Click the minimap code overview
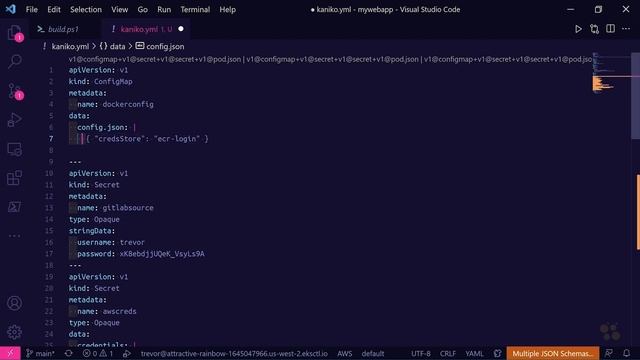 pos(611,73)
